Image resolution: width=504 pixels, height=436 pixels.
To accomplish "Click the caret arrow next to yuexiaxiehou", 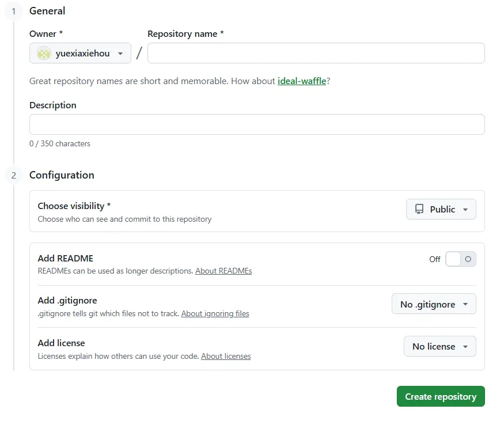I will pyautogui.click(x=120, y=54).
